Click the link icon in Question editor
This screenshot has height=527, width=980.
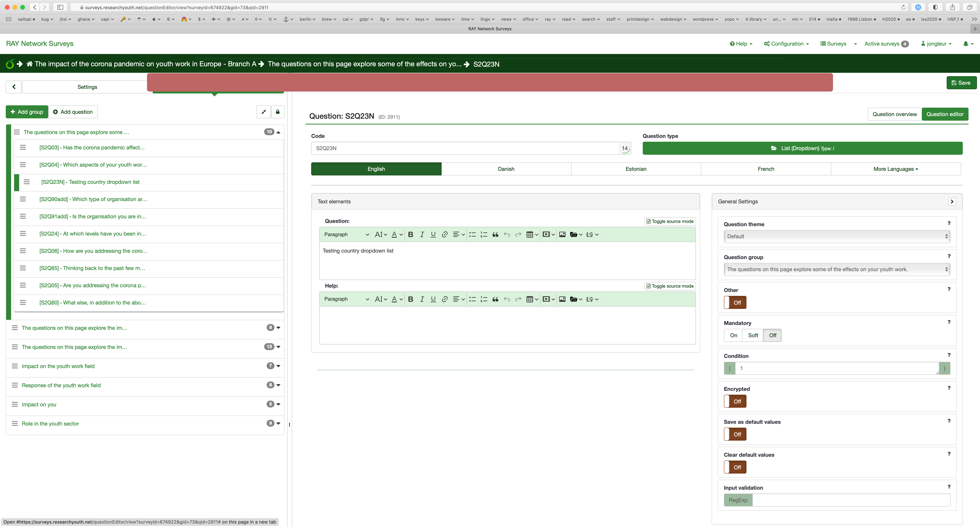tap(444, 234)
